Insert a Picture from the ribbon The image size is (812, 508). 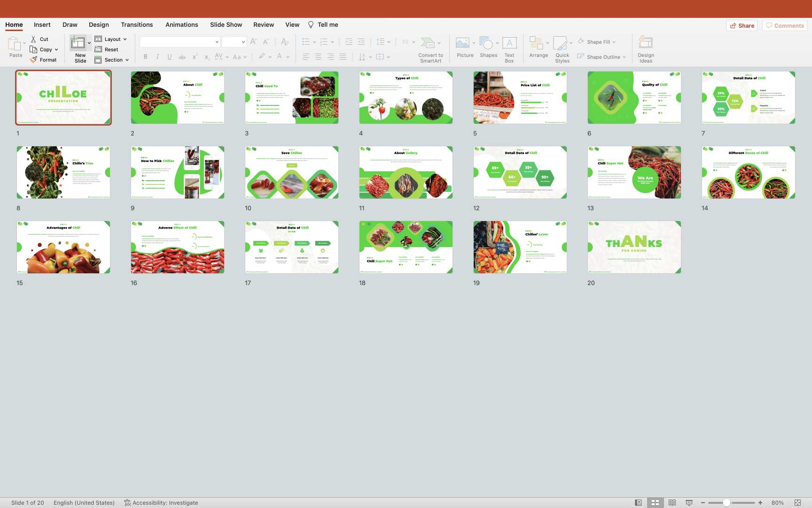click(x=462, y=43)
